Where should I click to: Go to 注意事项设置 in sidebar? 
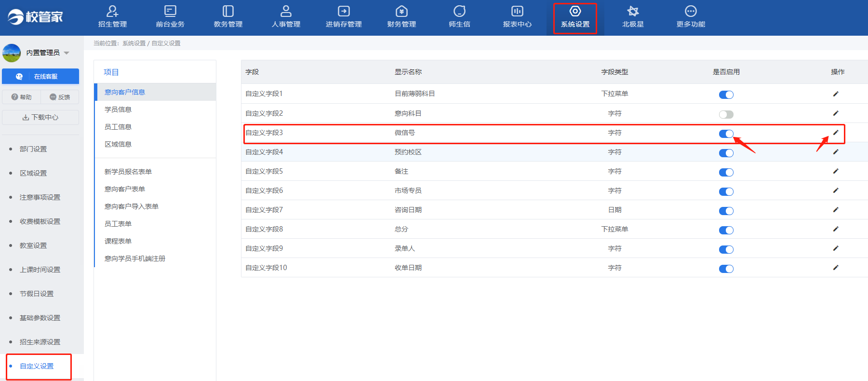click(40, 197)
